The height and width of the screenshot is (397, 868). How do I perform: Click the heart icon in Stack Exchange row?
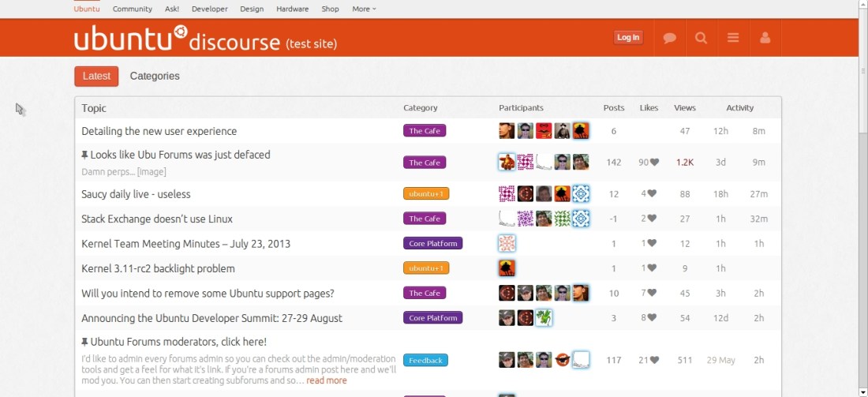pos(652,219)
